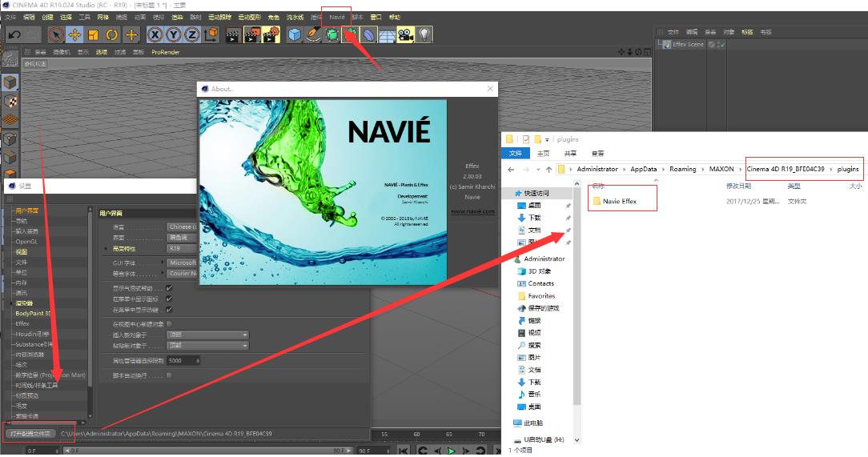Click the open preferences folder button
Viewport: 868px width, 457px height.
coord(30,434)
